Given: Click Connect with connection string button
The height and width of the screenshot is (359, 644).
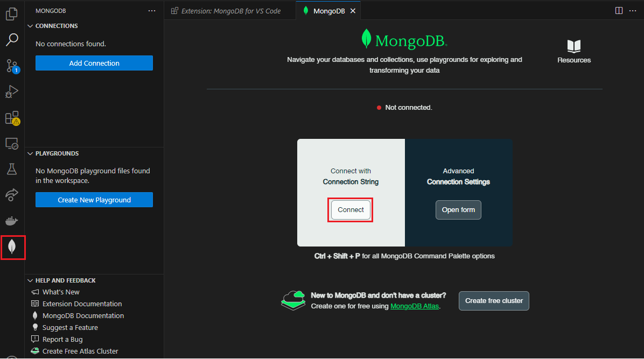Looking at the screenshot, I should click(351, 209).
